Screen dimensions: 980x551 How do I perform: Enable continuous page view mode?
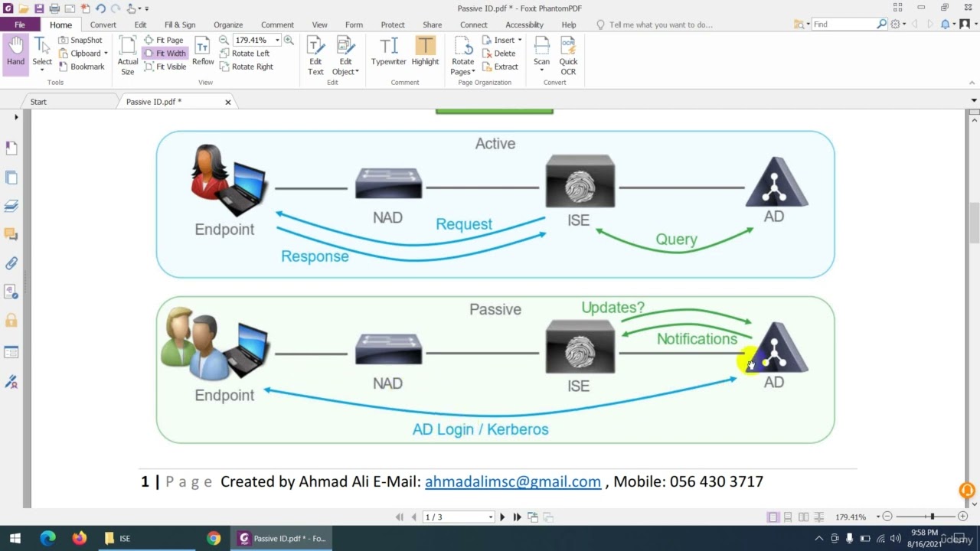788,517
